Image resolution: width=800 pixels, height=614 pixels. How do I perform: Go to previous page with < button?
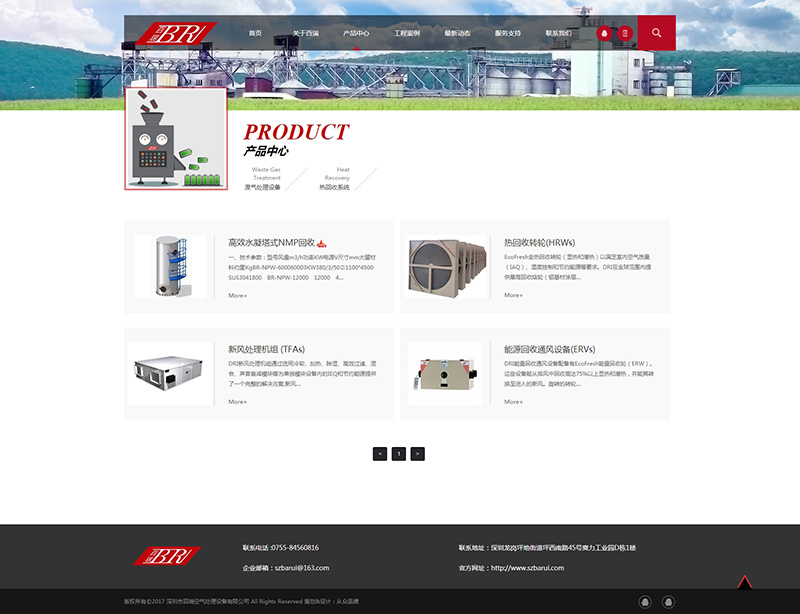point(380,454)
